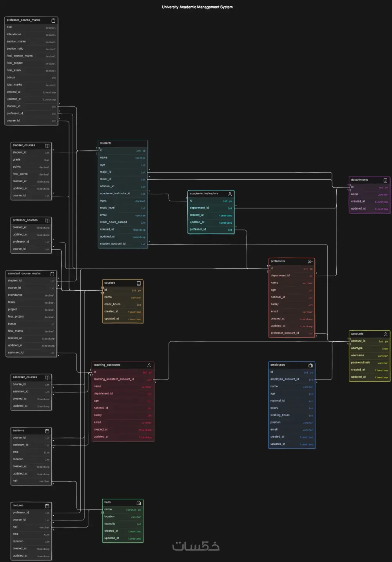Click final_exam row in professor_course_marks table
392x562 pixels.
point(31,71)
